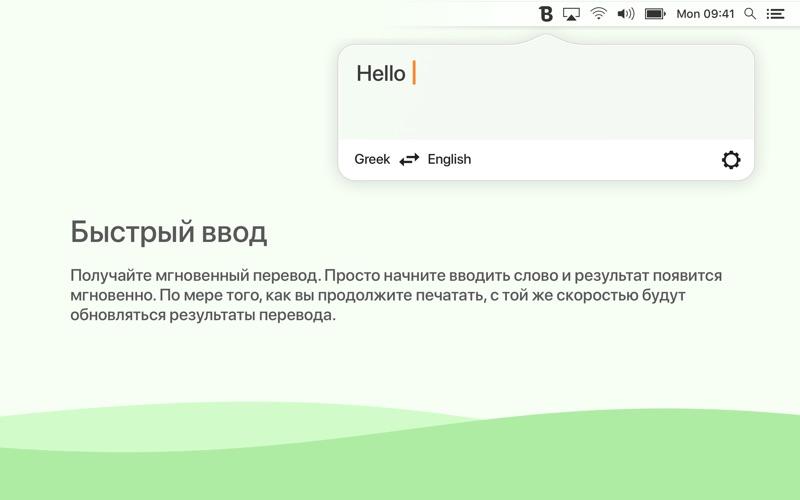Click the Mon 09:41 clock
Viewport: 800px width, 500px height.
tap(705, 14)
